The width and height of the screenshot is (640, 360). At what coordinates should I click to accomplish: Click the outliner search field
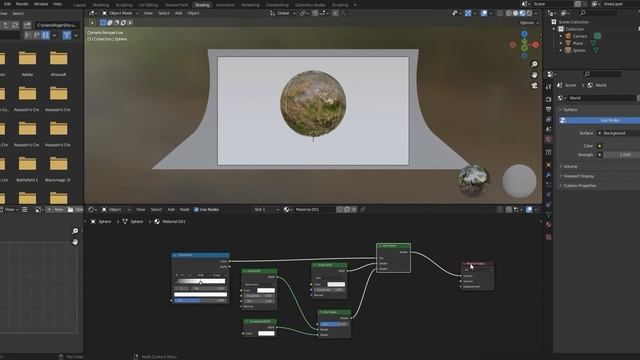(599, 13)
